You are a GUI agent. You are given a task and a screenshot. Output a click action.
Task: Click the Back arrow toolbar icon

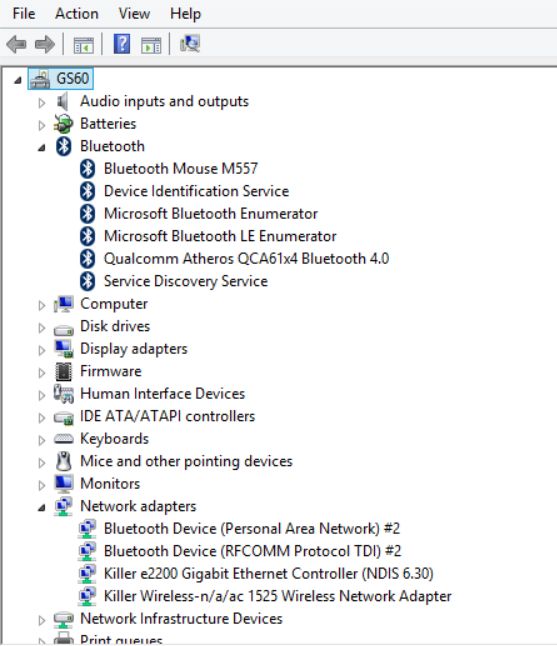point(16,44)
